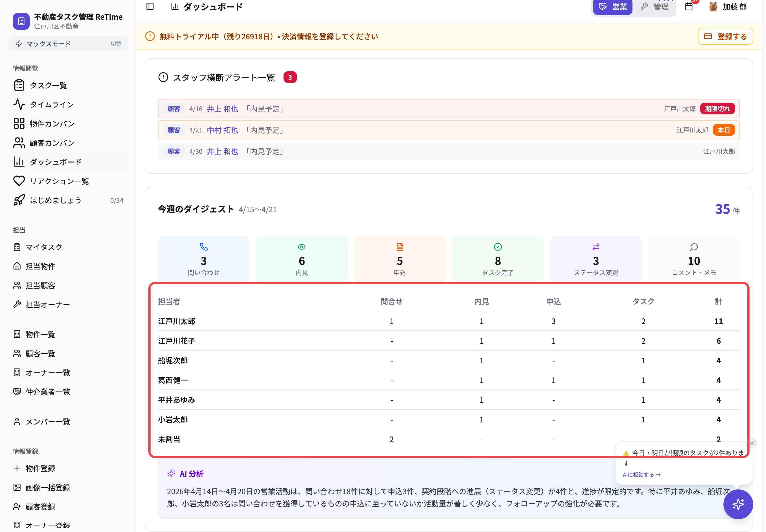This screenshot has width=766, height=532.
Task: Open the calendar icon in header
Action: click(x=689, y=6)
